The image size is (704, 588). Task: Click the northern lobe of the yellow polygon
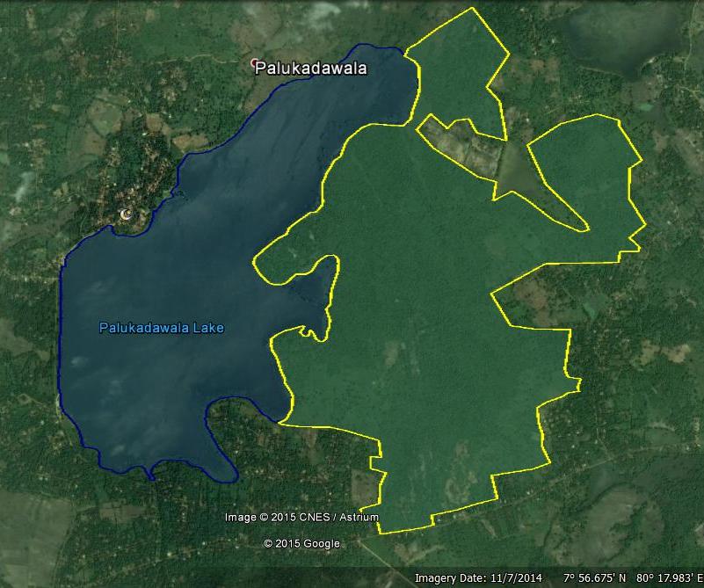(x=457, y=62)
